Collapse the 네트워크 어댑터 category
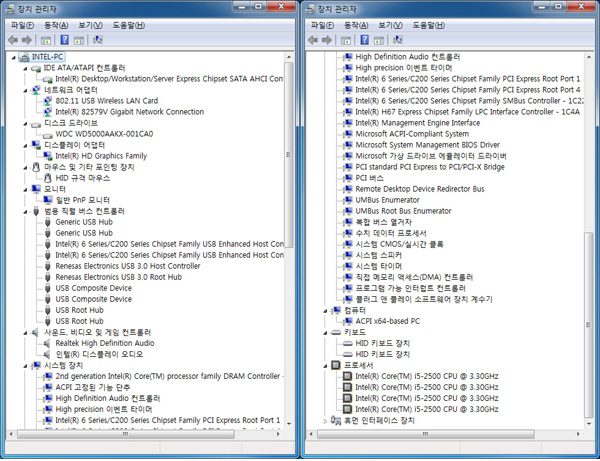The width and height of the screenshot is (600, 461). pyautogui.click(x=25, y=91)
